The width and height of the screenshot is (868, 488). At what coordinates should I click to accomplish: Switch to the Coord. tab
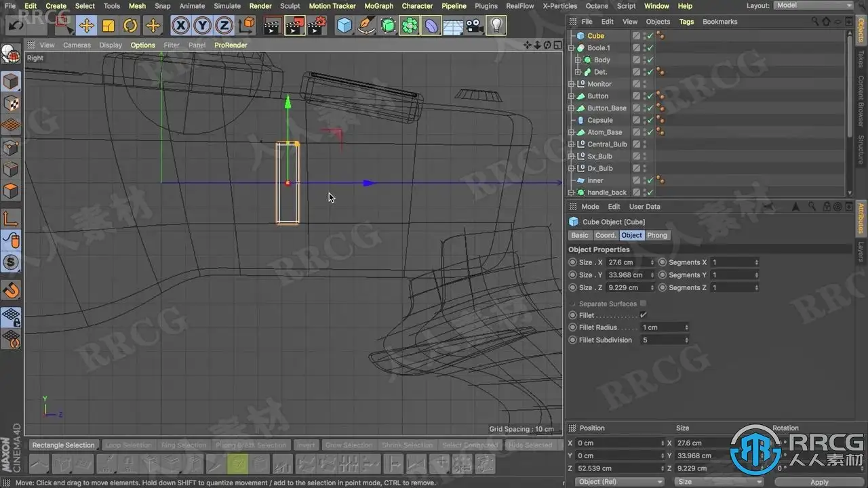pyautogui.click(x=605, y=235)
